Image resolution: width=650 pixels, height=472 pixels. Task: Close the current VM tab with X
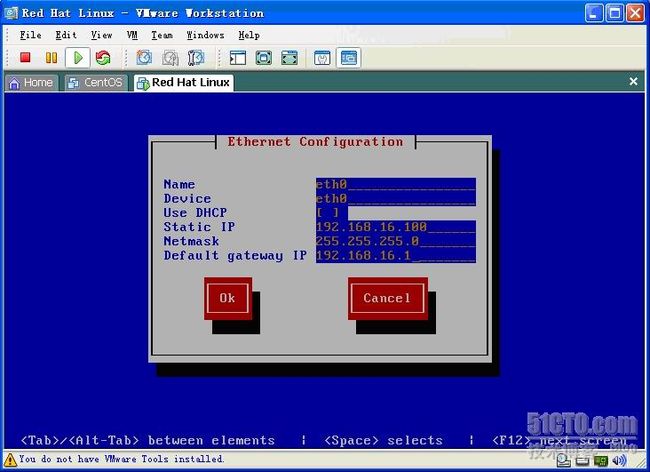[x=633, y=82]
